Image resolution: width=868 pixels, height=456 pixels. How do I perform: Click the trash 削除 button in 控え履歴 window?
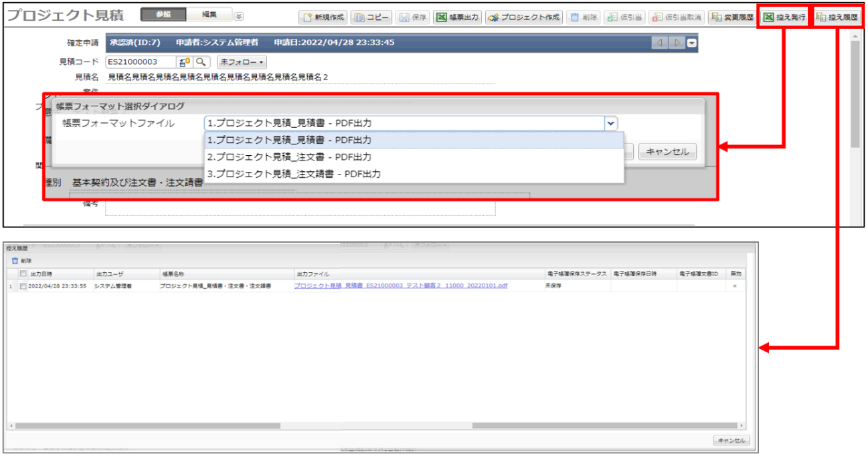[21, 261]
